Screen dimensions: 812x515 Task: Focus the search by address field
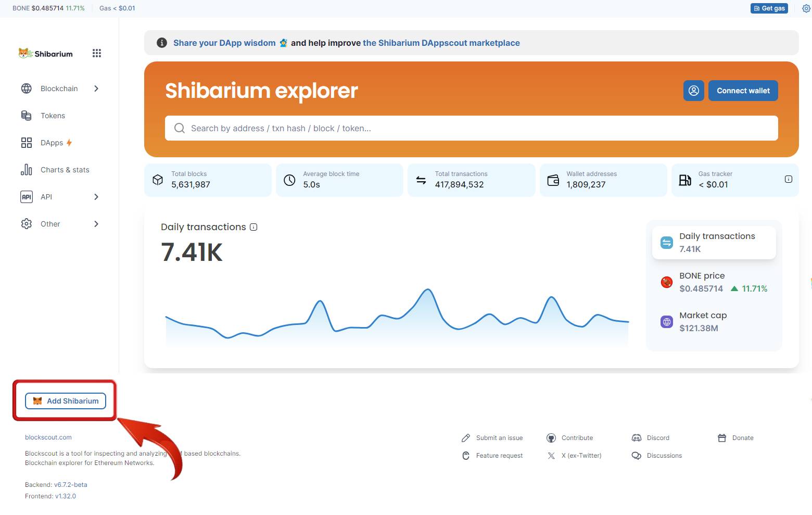coord(472,128)
